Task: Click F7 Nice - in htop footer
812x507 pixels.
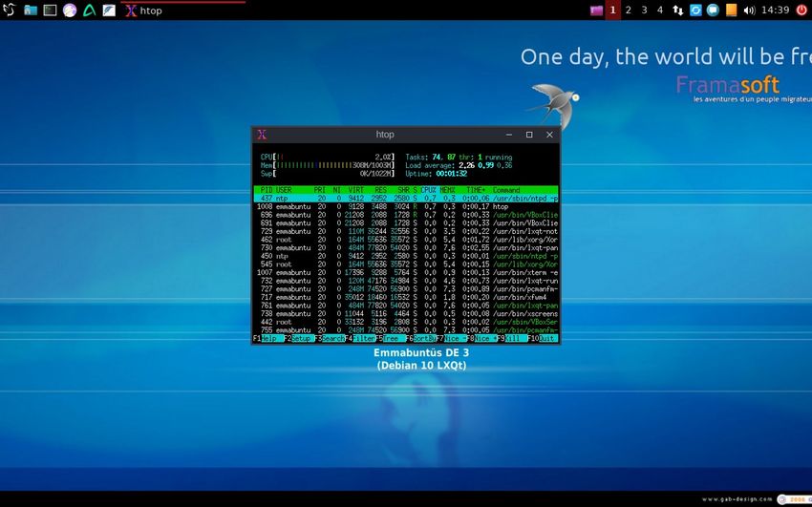Action: pyautogui.click(x=452, y=338)
